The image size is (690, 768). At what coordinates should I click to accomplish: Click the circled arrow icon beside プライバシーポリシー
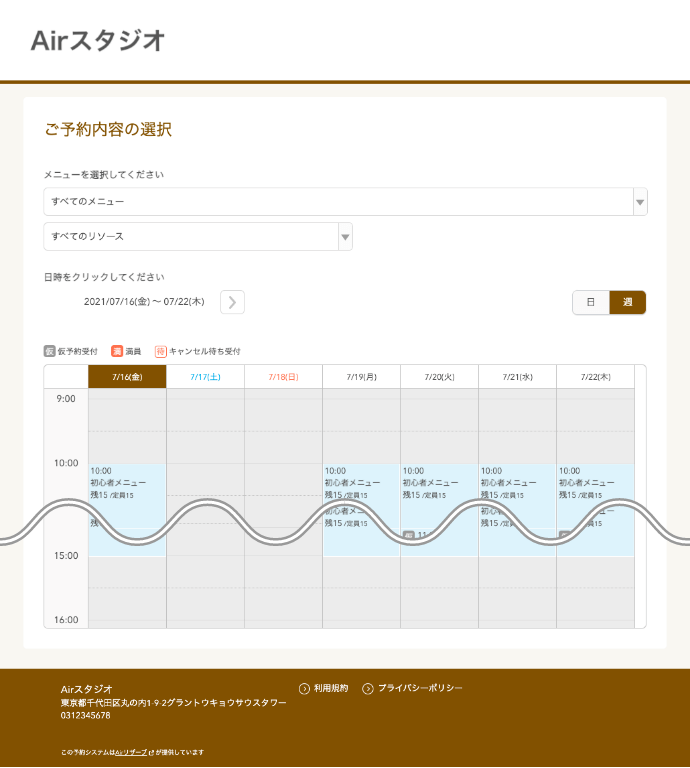tap(368, 689)
